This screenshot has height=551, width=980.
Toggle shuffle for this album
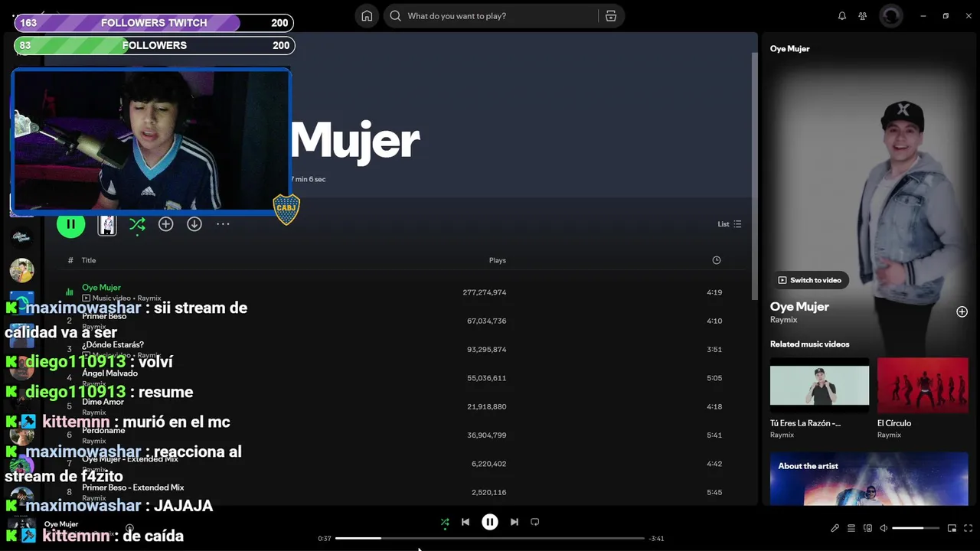(x=137, y=224)
